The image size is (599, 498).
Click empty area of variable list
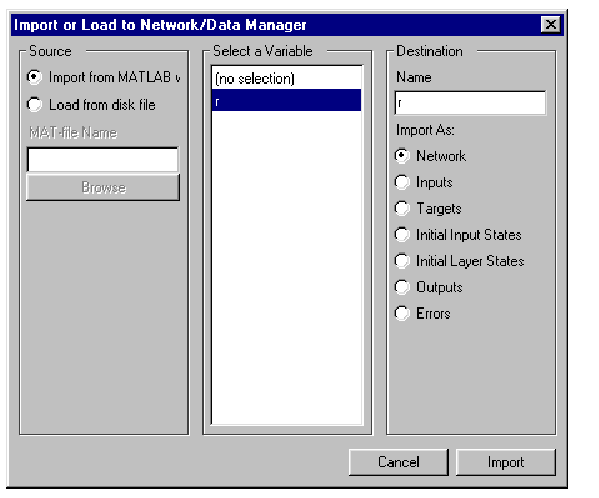point(286,267)
